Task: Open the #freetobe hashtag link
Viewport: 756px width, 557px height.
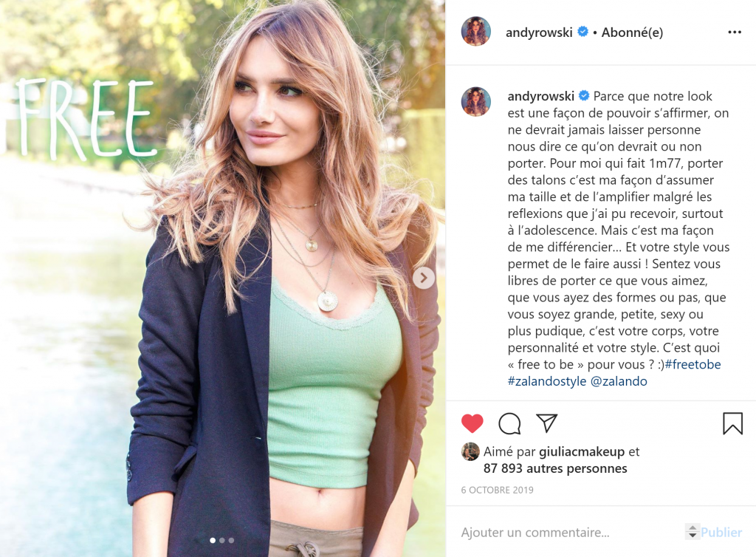Action: (693, 365)
